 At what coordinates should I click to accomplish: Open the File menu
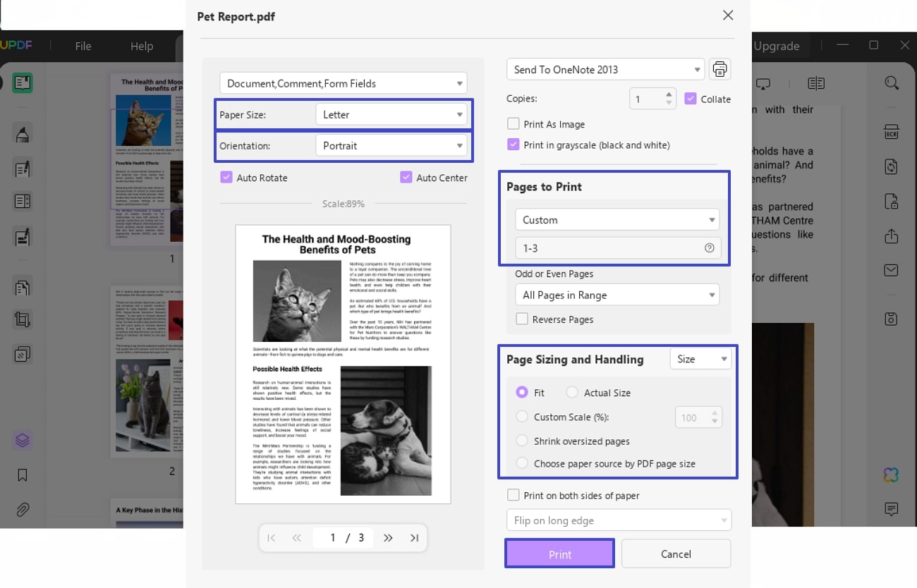[83, 46]
